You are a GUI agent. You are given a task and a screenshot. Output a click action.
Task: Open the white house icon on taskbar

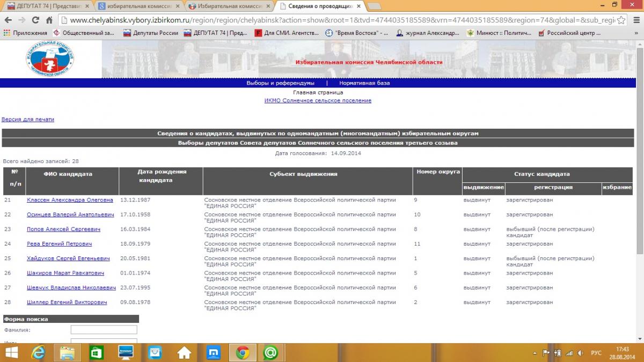pyautogui.click(x=184, y=352)
